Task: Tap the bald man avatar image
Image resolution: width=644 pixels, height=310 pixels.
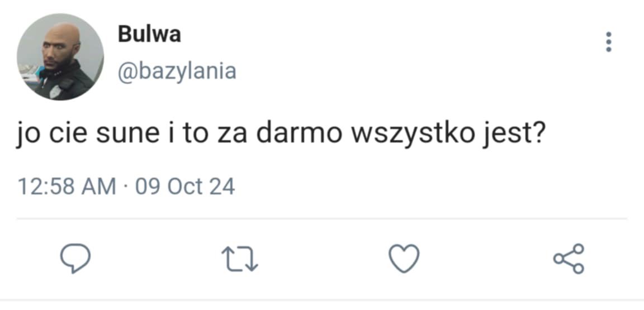Action: pyautogui.click(x=60, y=56)
